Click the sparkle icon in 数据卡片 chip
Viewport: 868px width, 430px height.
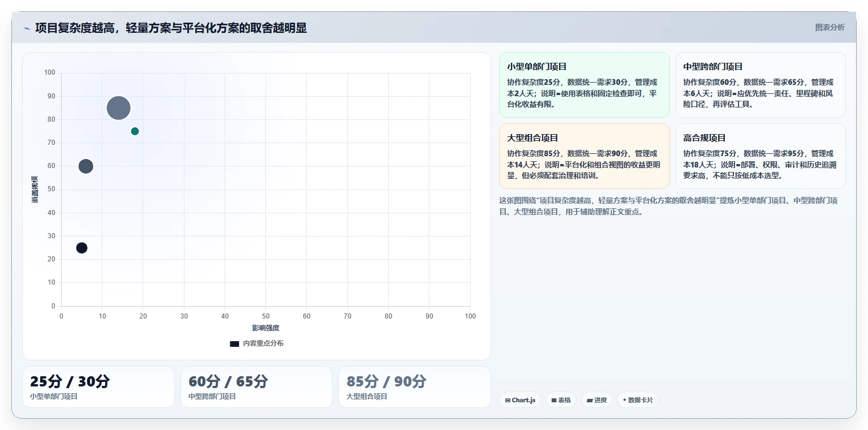(625, 400)
